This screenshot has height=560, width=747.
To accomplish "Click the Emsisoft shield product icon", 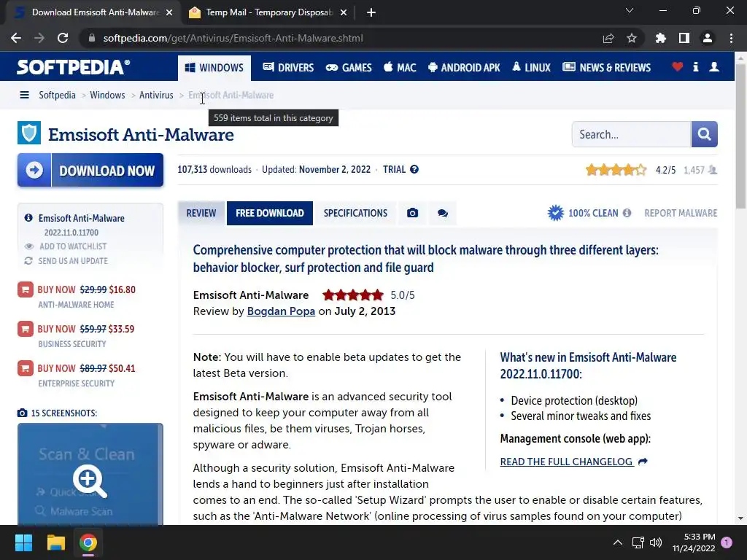I will [29, 133].
